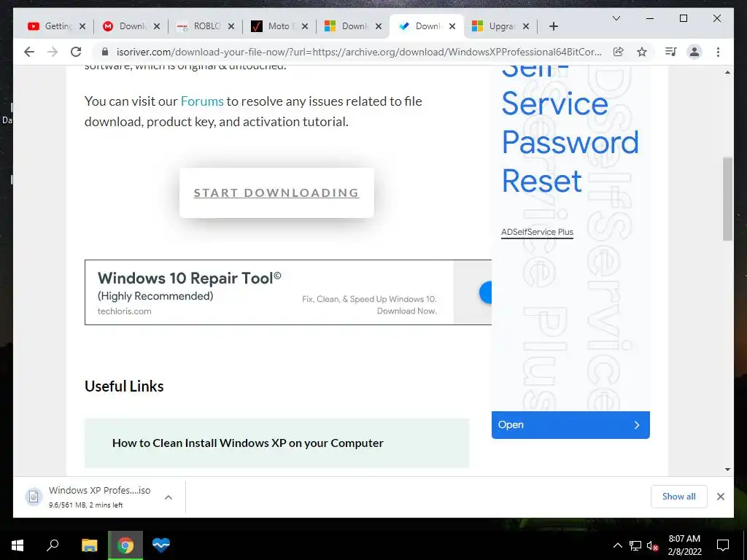Open the clock showing 8:07 AM
The width and height of the screenshot is (747, 560).
(x=684, y=545)
